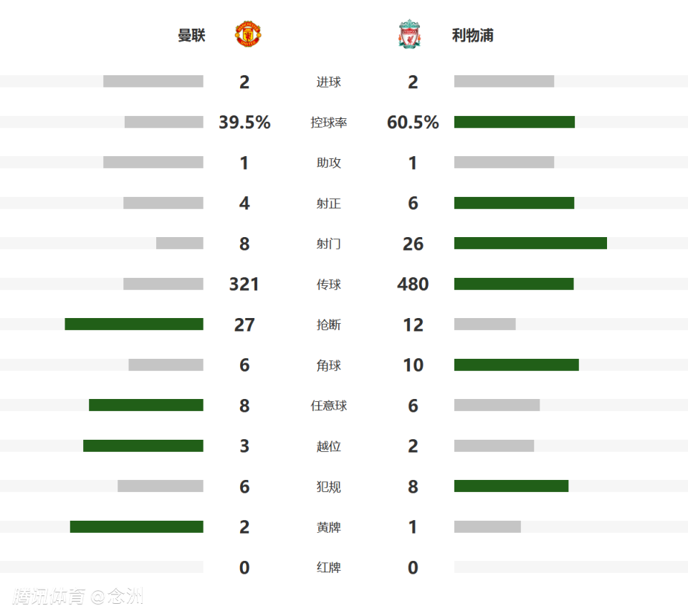Click Liverpool's 60.5% possession value
This screenshot has height=616, width=688.
pyautogui.click(x=413, y=122)
